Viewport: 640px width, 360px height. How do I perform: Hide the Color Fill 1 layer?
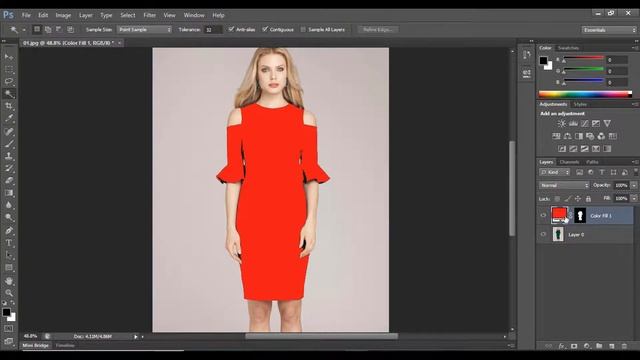(x=543, y=216)
